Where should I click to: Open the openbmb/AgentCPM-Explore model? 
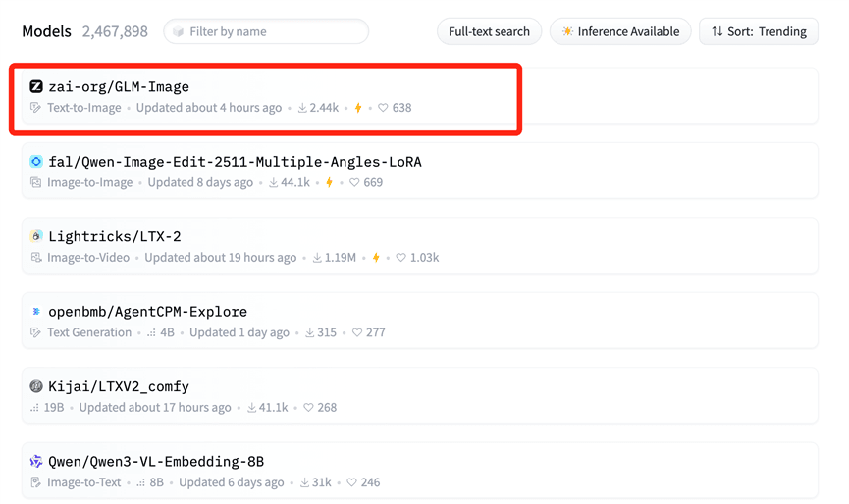(x=147, y=312)
